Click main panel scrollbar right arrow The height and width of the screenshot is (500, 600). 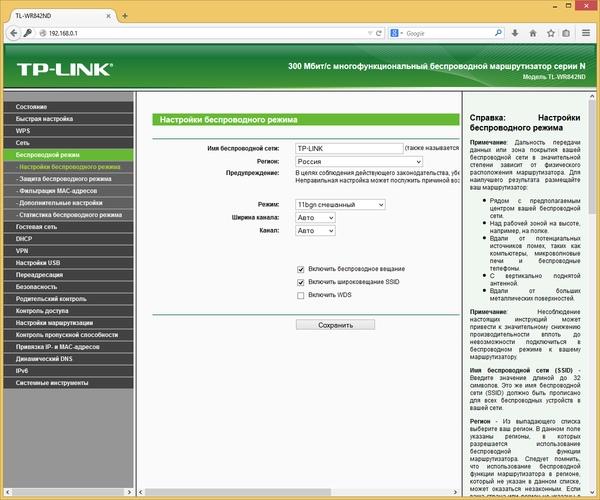click(455, 492)
